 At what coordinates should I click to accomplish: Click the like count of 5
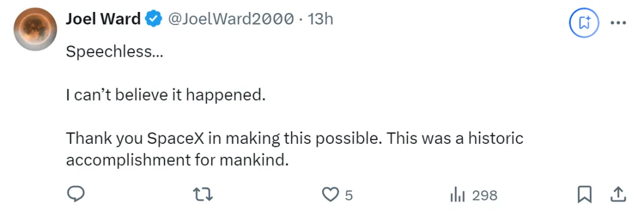[x=349, y=196]
